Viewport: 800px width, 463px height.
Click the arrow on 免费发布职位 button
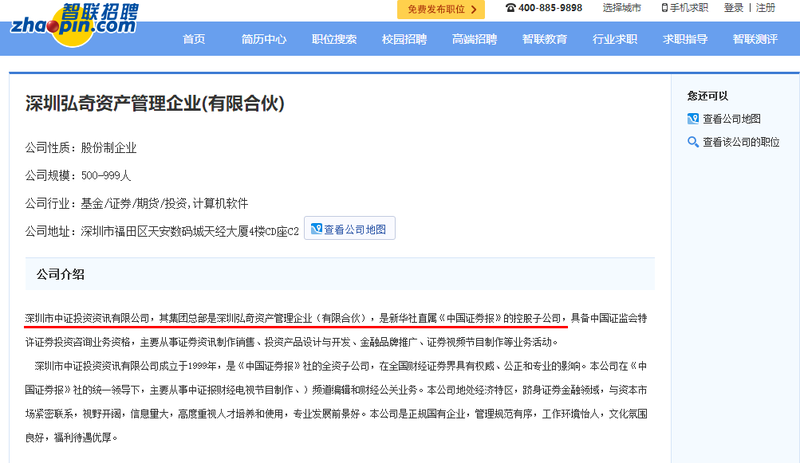pyautogui.click(x=474, y=9)
